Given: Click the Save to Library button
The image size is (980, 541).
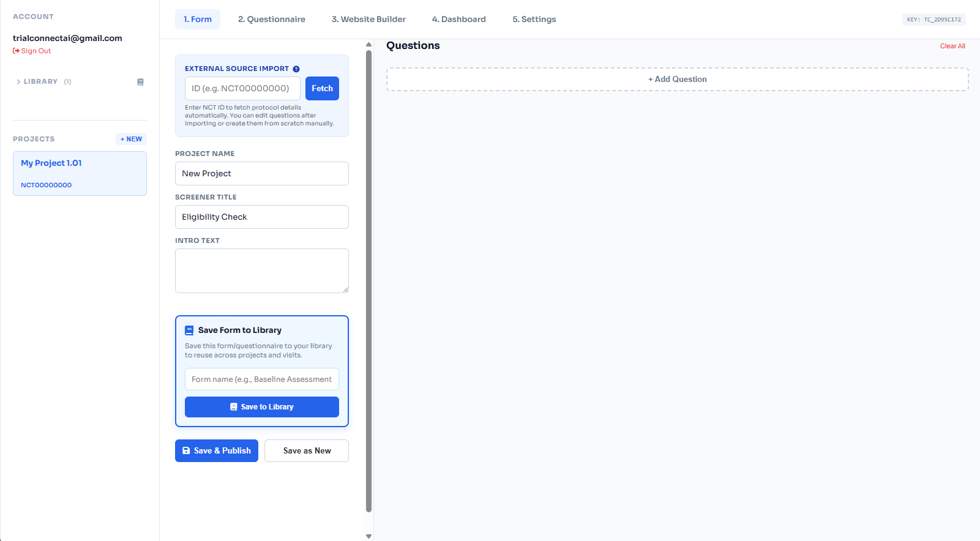Looking at the screenshot, I should coord(262,407).
